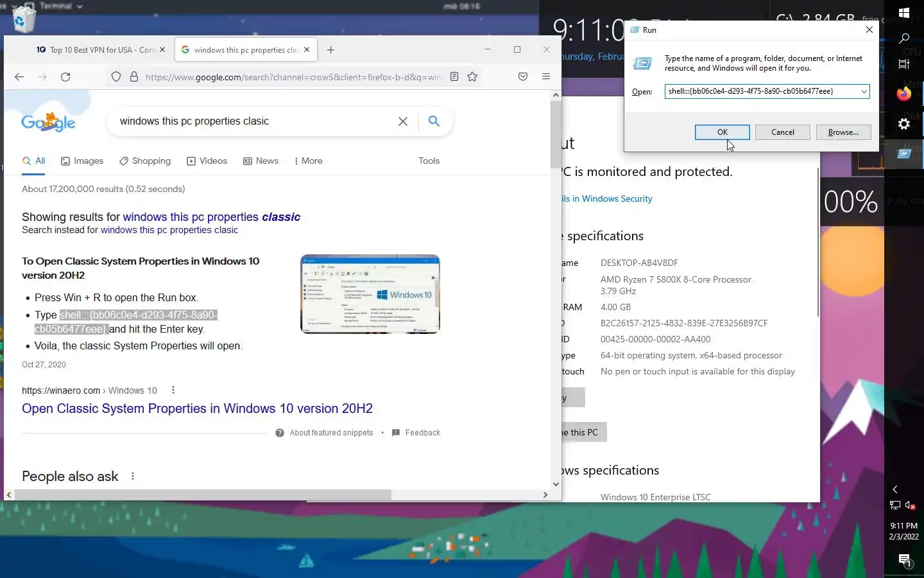Reload the Firefox page
924x578 pixels.
65,77
